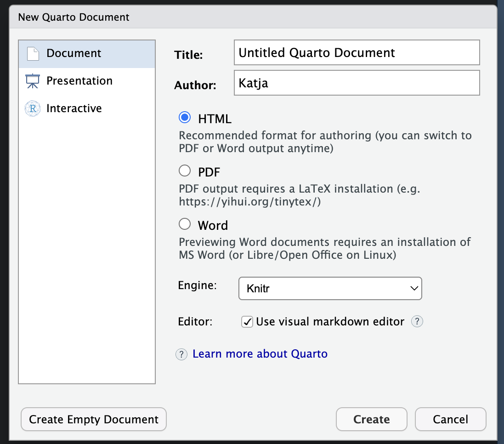This screenshot has width=504, height=444.
Task: Choose PDF as the output format
Action: (185, 171)
